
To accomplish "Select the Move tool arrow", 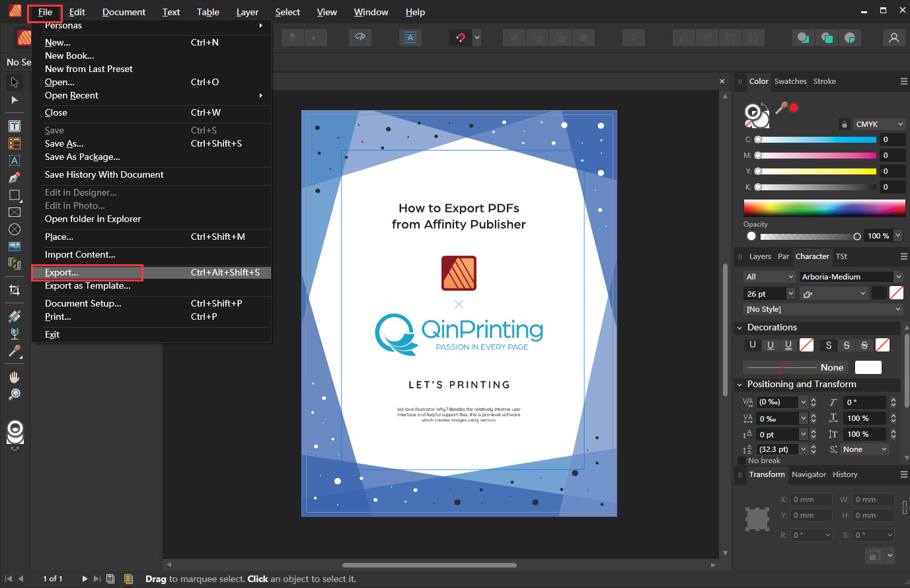I will pyautogui.click(x=15, y=83).
